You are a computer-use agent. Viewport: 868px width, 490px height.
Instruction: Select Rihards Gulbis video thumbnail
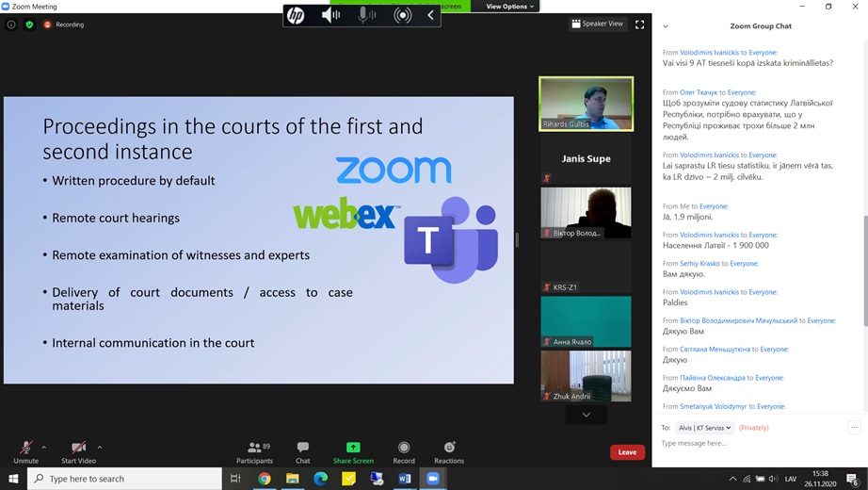(x=587, y=104)
